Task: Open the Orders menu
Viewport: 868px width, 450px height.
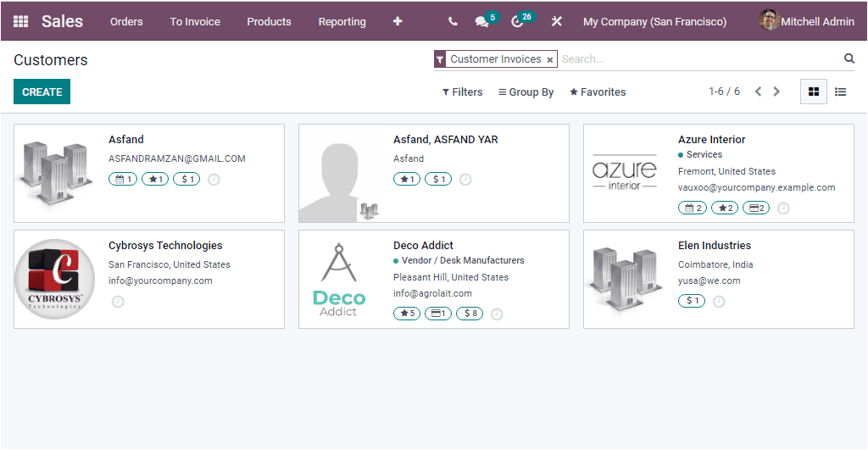Action: point(126,21)
